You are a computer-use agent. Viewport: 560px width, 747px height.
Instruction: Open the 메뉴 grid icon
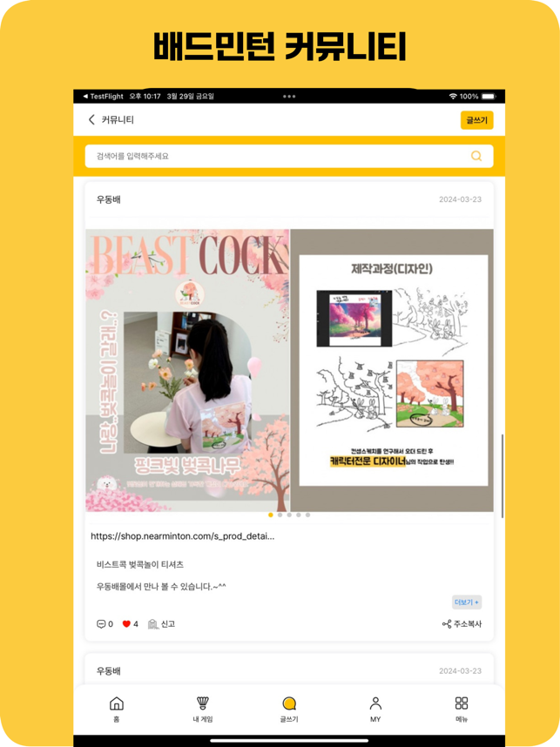462,703
